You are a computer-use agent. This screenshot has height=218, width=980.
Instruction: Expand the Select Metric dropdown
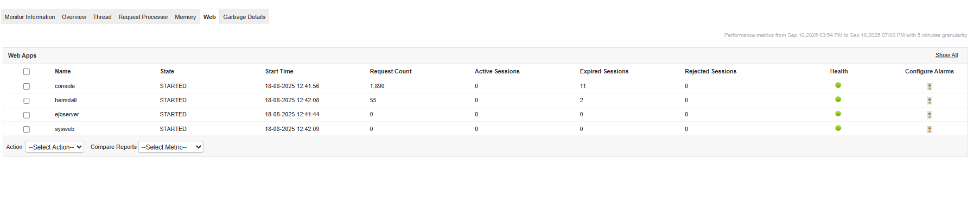tap(171, 147)
